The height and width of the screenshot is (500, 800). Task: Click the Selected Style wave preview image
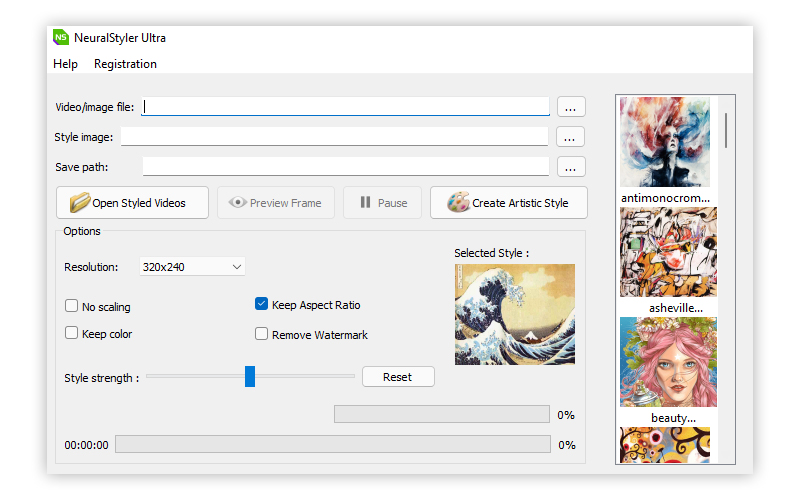[x=515, y=314]
